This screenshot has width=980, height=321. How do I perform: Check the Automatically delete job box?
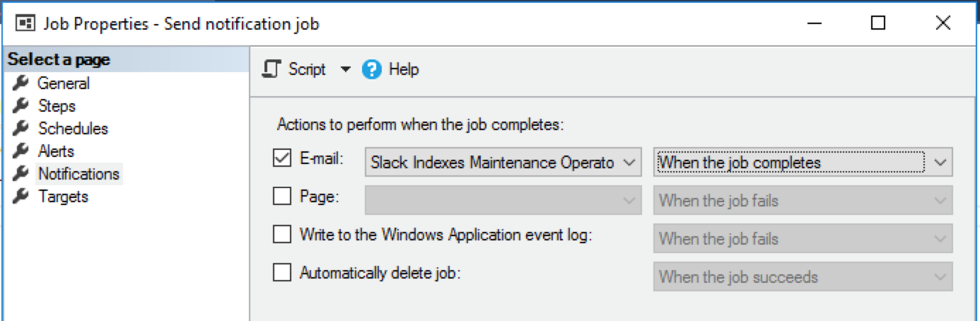282,273
